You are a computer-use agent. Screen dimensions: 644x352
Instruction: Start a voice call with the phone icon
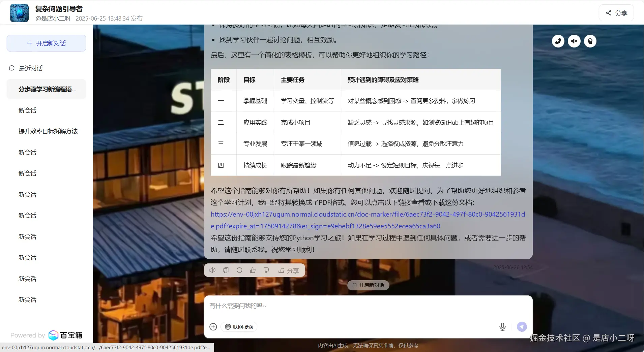pyautogui.click(x=558, y=41)
